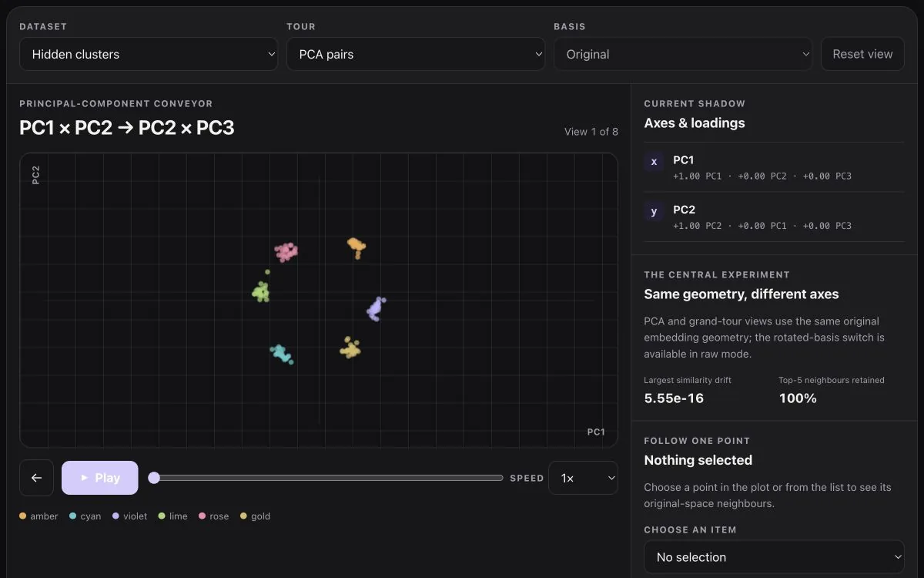This screenshot has width=924, height=578.
Task: Click the 'PC1 × PC2 → PC2 × PC3' title
Action: coord(127,128)
